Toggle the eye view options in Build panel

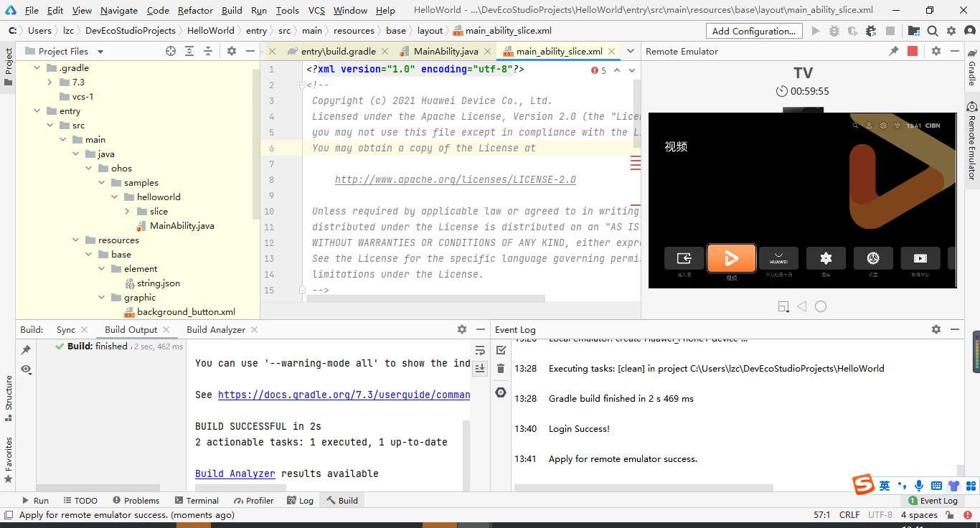coord(26,369)
